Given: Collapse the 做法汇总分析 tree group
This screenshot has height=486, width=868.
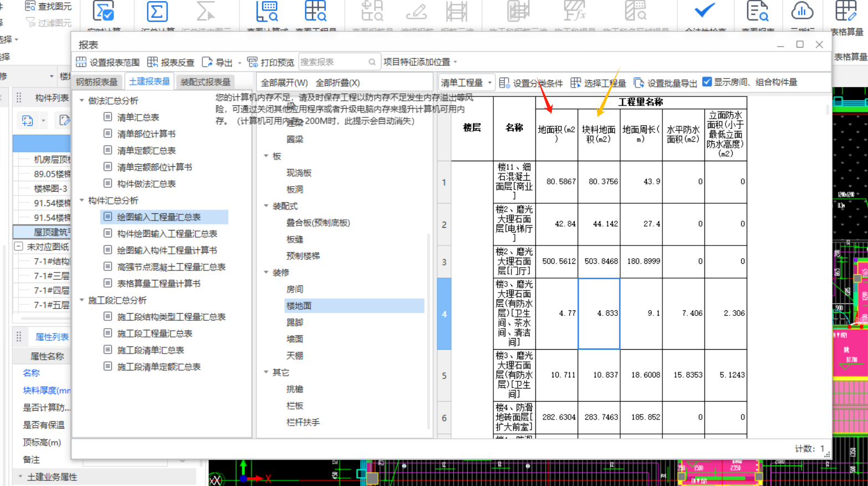Looking at the screenshot, I should [x=81, y=100].
